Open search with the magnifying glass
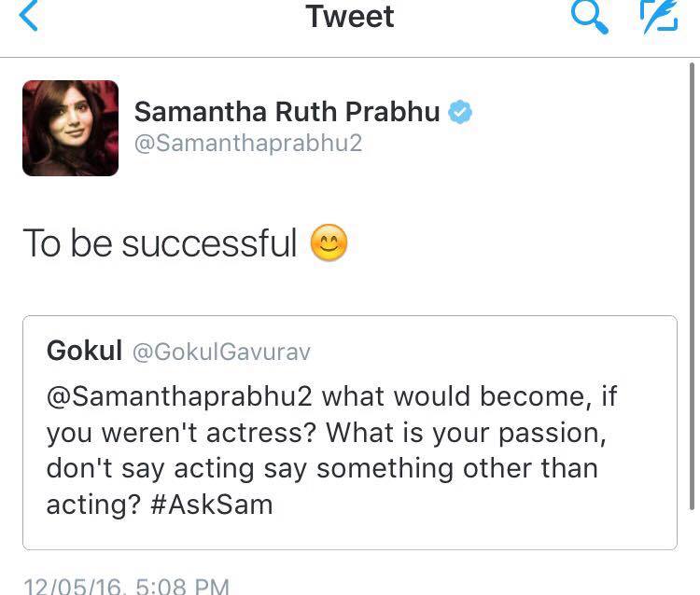 [x=589, y=17]
